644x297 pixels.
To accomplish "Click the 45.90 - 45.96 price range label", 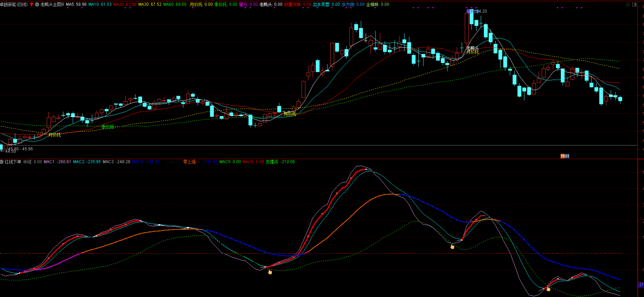I will [x=20, y=149].
